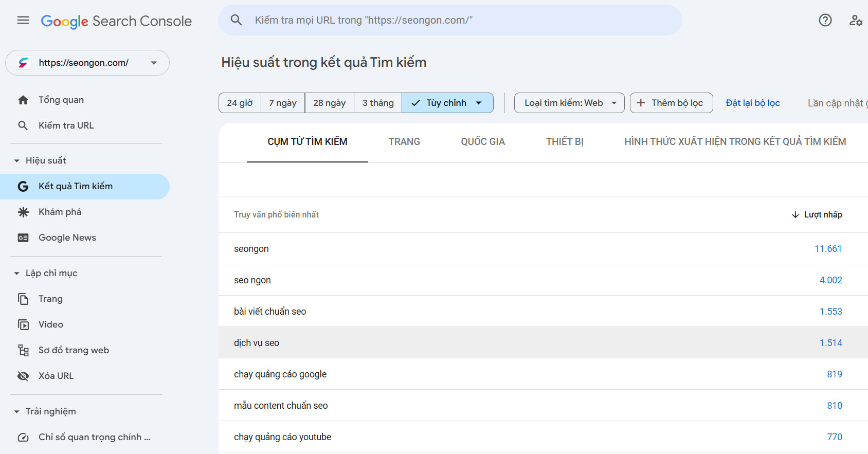Switch to the TRANG tab

[404, 142]
